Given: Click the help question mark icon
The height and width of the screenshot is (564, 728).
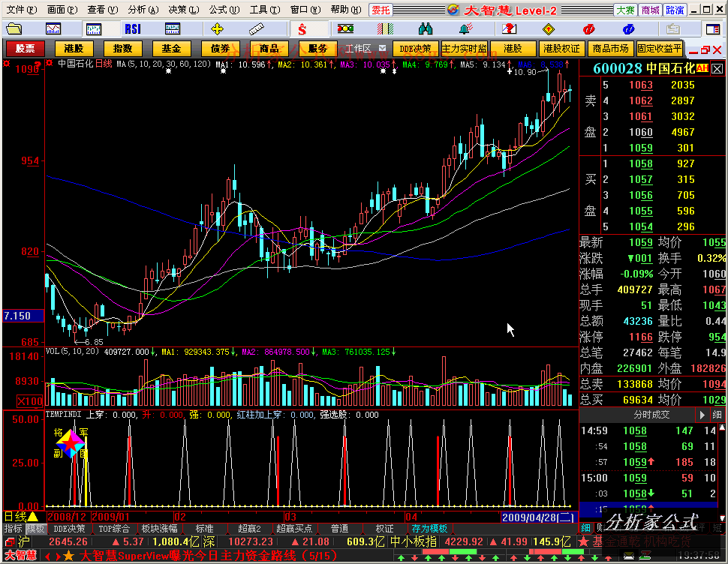Looking at the screenshot, I should (x=510, y=29).
